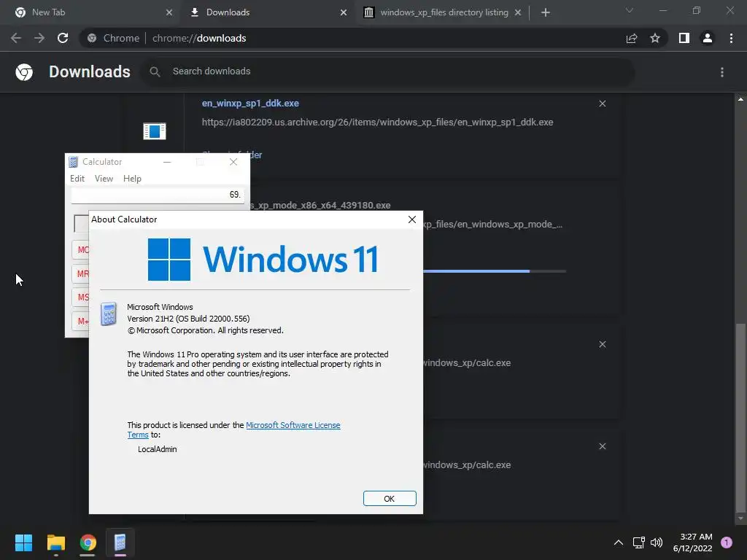Remove en_winxp_sp1_ddk.exe from the list
The width and height of the screenshot is (747, 560).
pos(603,104)
